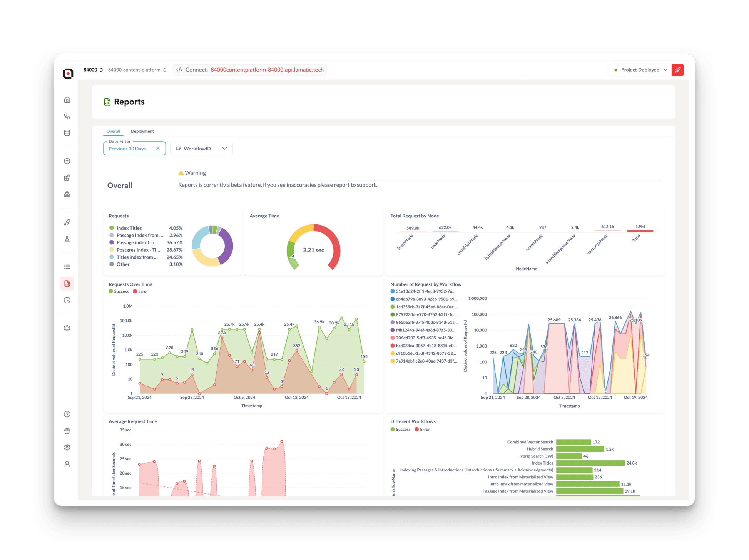The width and height of the screenshot is (749, 560).
Task: Click the 7a914dbf-c2e8 workflow legend swatch
Action: pos(393,361)
